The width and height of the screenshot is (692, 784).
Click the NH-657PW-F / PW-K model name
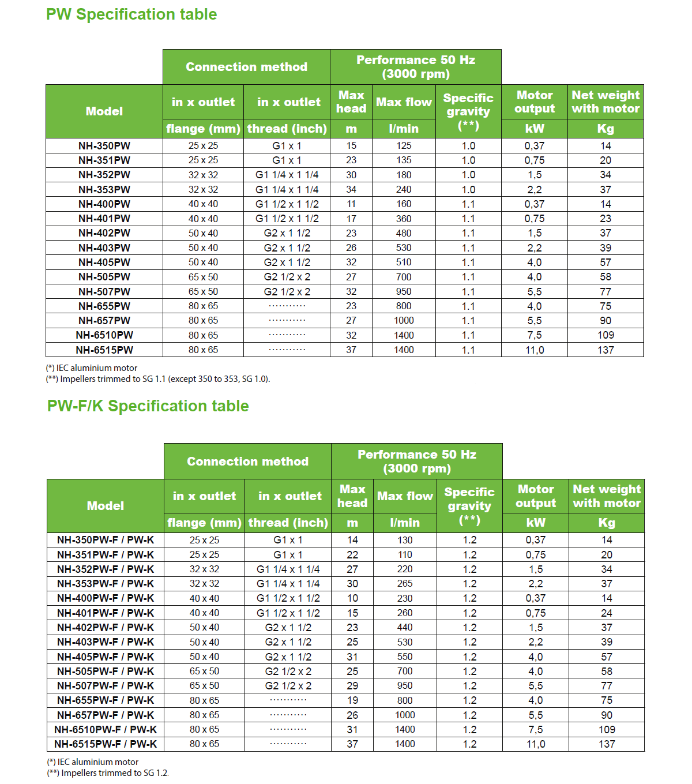pyautogui.click(x=106, y=715)
